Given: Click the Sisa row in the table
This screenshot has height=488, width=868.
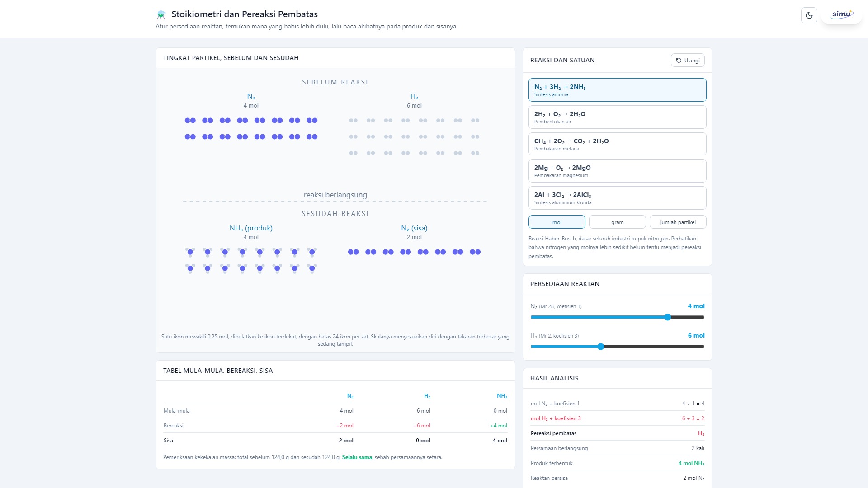Looking at the screenshot, I should click(x=335, y=441).
